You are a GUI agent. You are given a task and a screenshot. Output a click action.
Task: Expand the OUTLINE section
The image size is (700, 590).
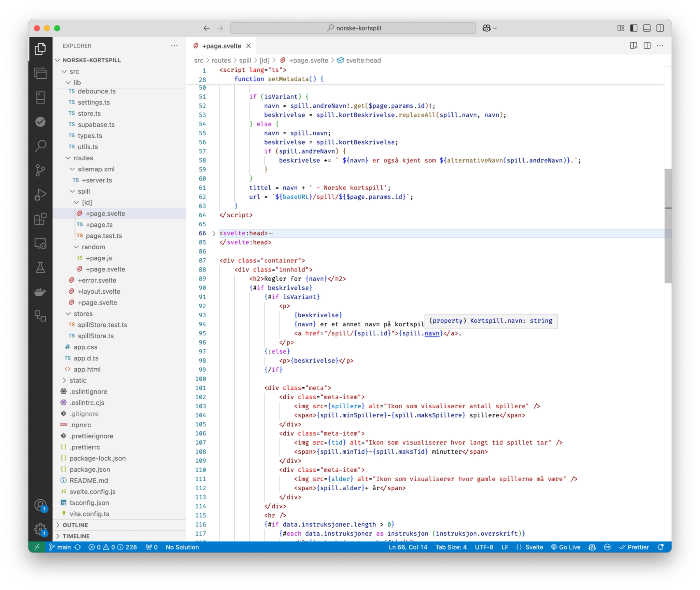[75, 525]
